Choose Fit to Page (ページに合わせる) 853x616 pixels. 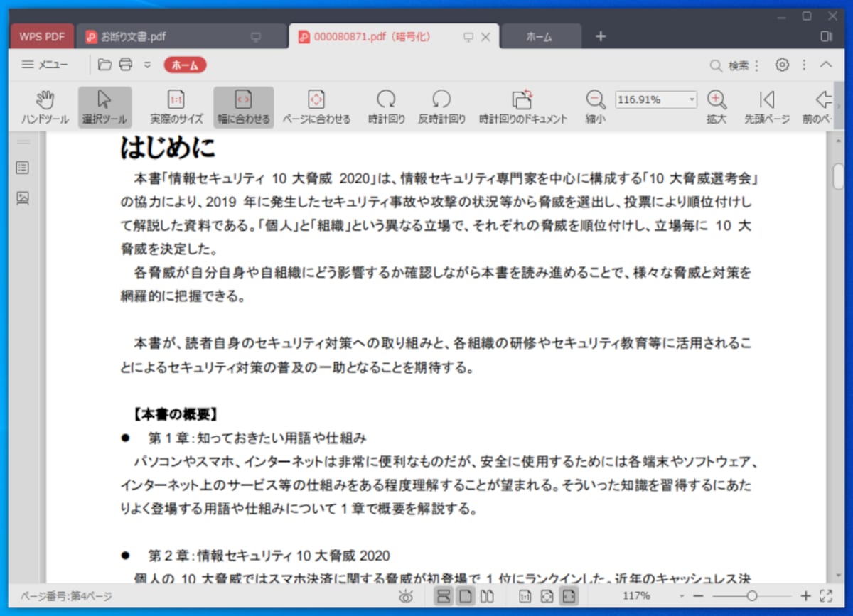[316, 107]
